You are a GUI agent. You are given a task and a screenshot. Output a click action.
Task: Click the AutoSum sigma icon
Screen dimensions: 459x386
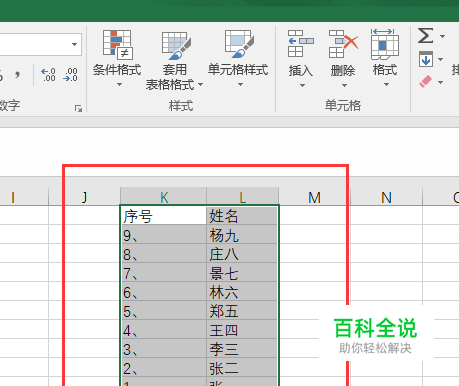[x=426, y=35]
